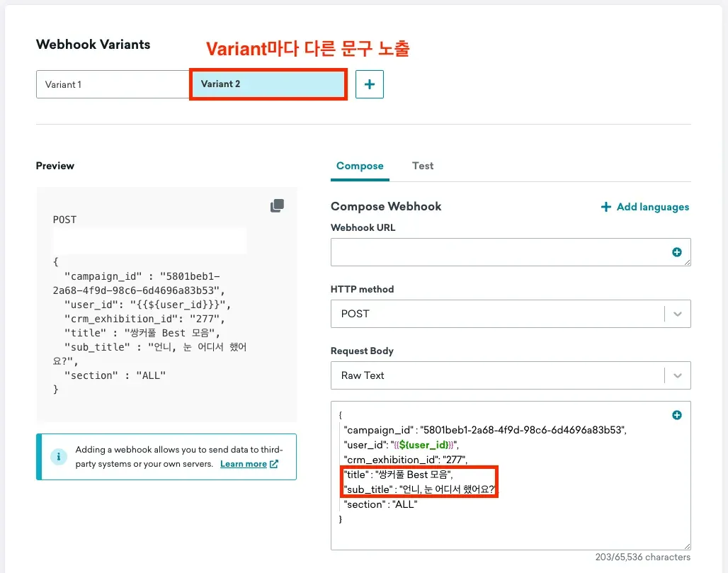Image resolution: width=728 pixels, height=573 pixels.
Task: Select the Variant 1 tab
Action: tap(113, 84)
